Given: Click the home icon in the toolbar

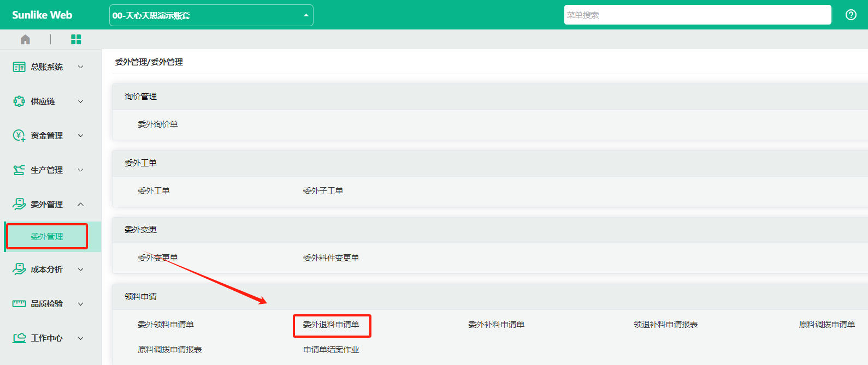Looking at the screenshot, I should coord(25,39).
